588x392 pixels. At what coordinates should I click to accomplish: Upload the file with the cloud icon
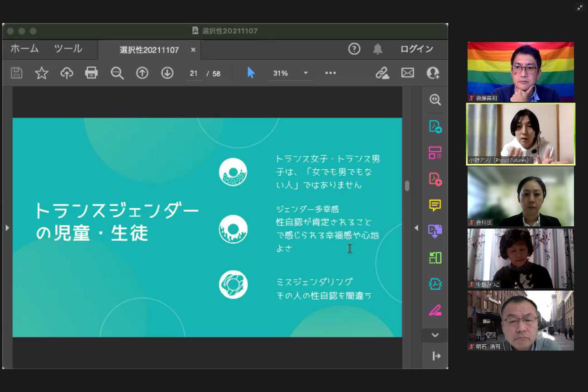tap(67, 73)
